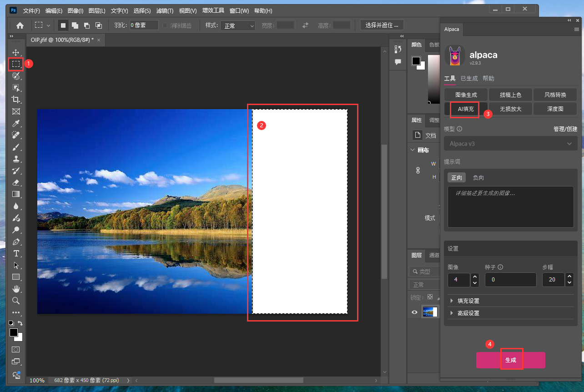The image size is (584, 392).
Task: Click the prompt description text area
Action: click(510, 206)
